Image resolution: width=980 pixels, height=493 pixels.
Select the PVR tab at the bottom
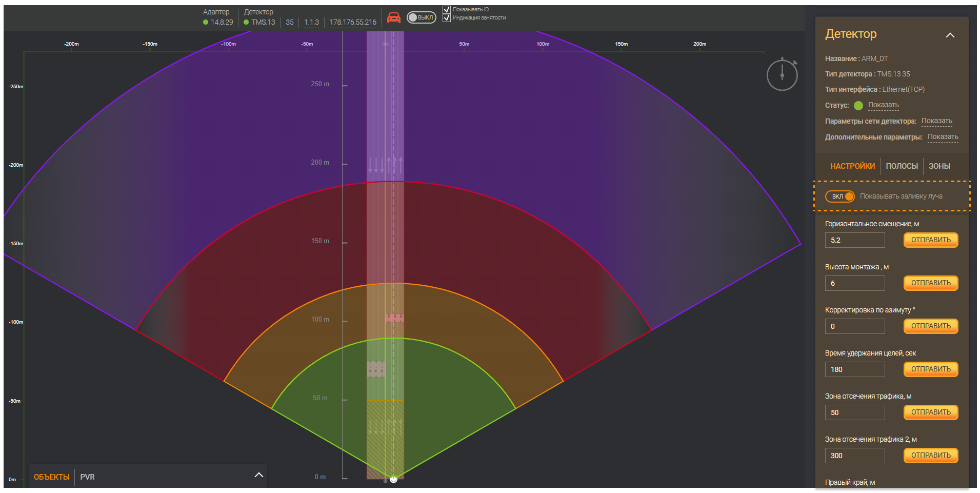(x=87, y=477)
